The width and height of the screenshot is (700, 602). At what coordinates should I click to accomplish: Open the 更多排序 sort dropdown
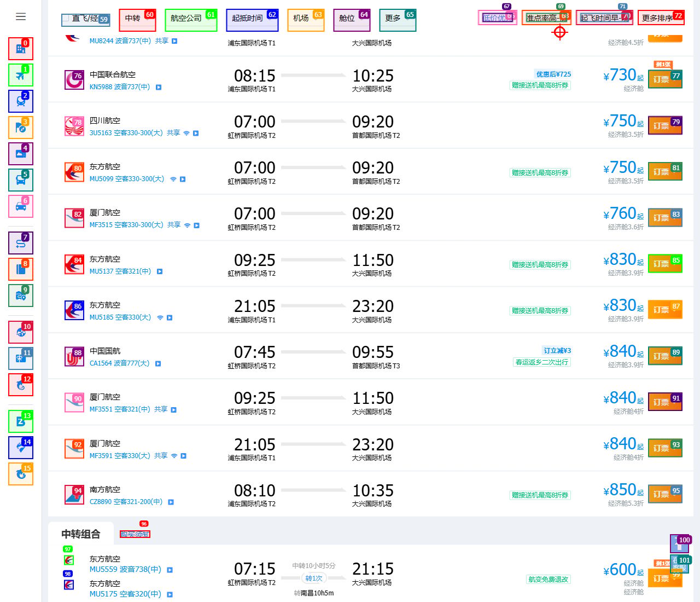tap(661, 18)
